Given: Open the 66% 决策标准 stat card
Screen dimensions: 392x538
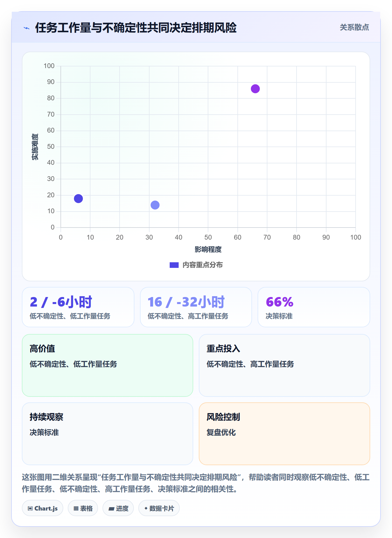Looking at the screenshot, I should point(314,307).
